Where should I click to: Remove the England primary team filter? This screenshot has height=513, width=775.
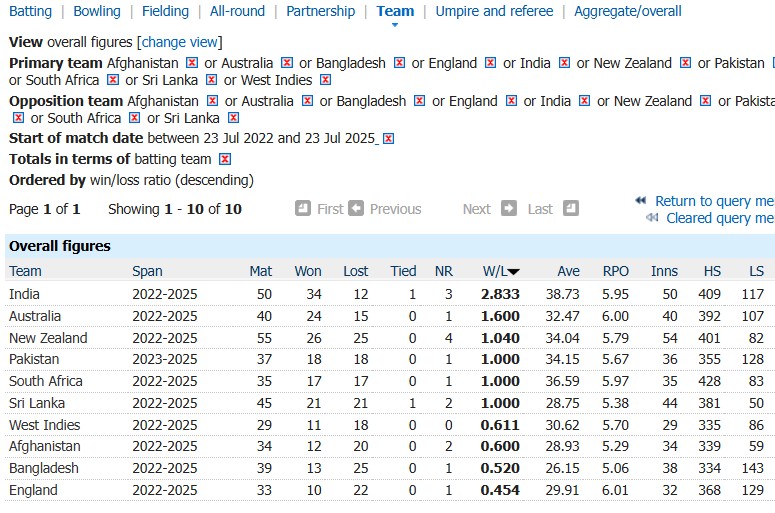[490, 63]
